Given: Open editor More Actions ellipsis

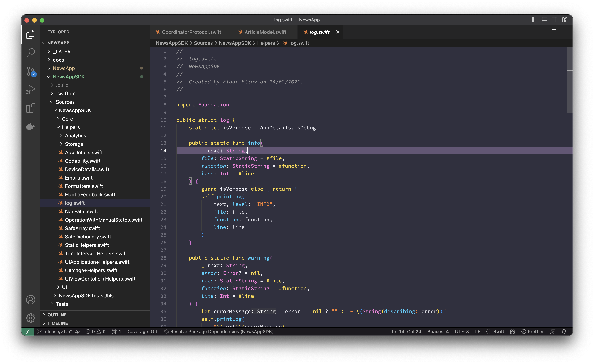Looking at the screenshot, I should click(564, 32).
